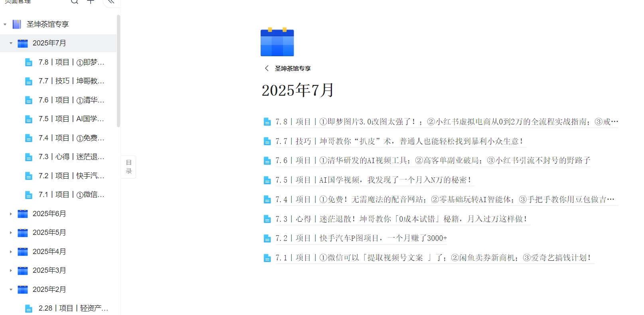
Task: Click document icon before main list entry 7.1
Action: pyautogui.click(x=267, y=258)
